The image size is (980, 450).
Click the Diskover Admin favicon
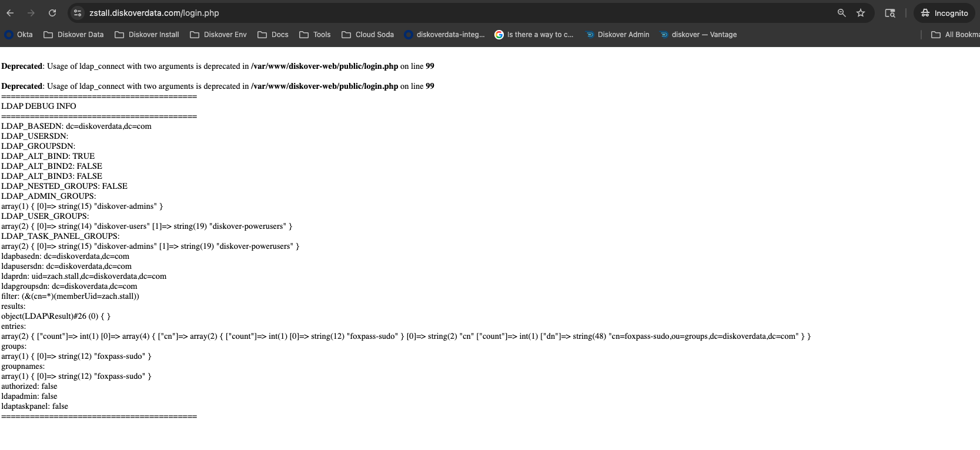pyautogui.click(x=590, y=35)
